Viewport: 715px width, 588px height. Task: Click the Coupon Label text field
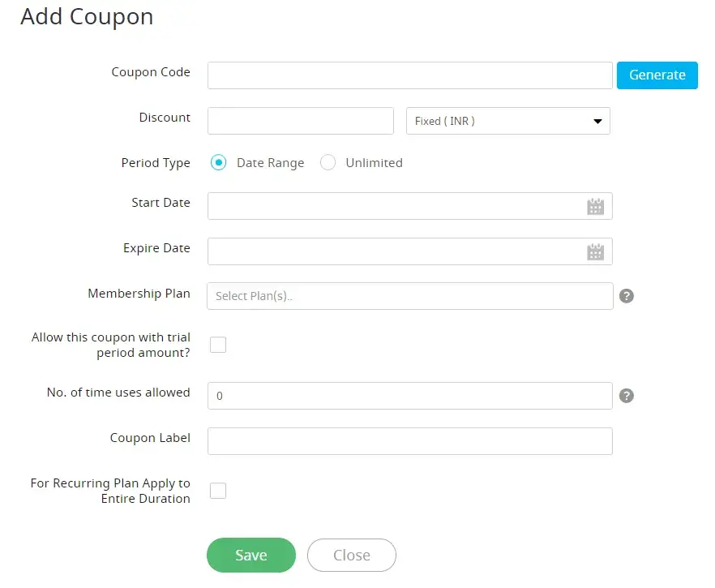pyautogui.click(x=409, y=441)
